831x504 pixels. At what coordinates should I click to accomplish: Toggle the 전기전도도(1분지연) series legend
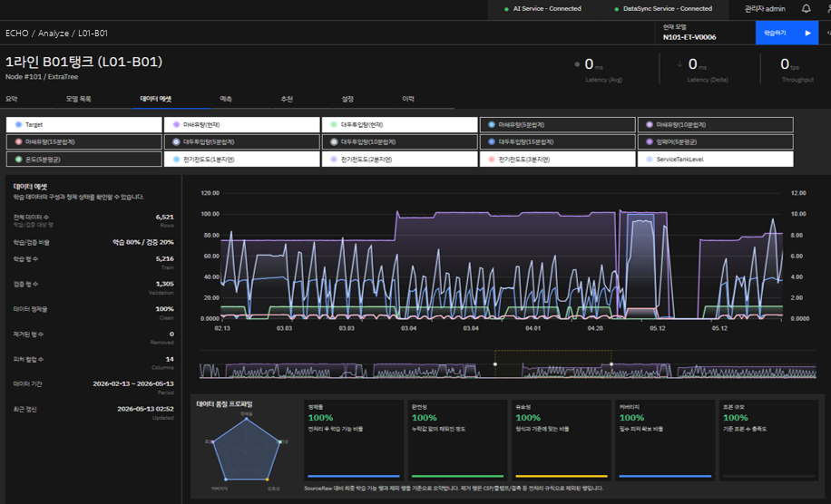(x=241, y=159)
